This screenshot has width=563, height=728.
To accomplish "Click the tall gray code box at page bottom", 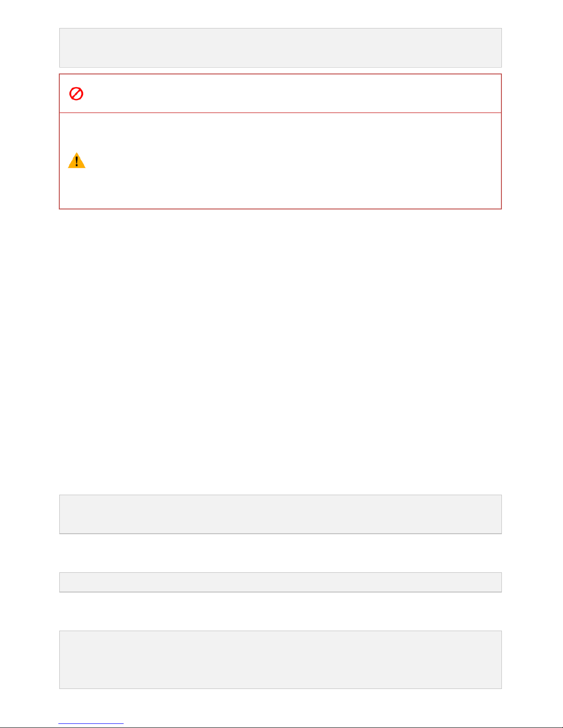I will [280, 660].
